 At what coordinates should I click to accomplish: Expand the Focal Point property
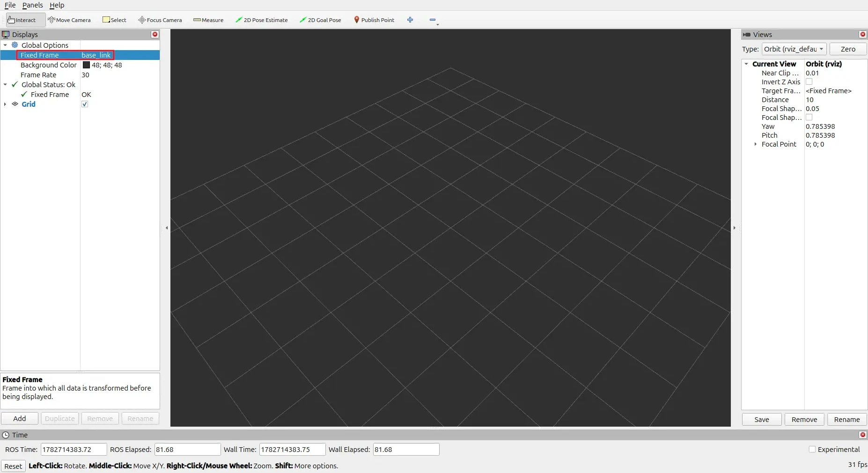(x=756, y=144)
